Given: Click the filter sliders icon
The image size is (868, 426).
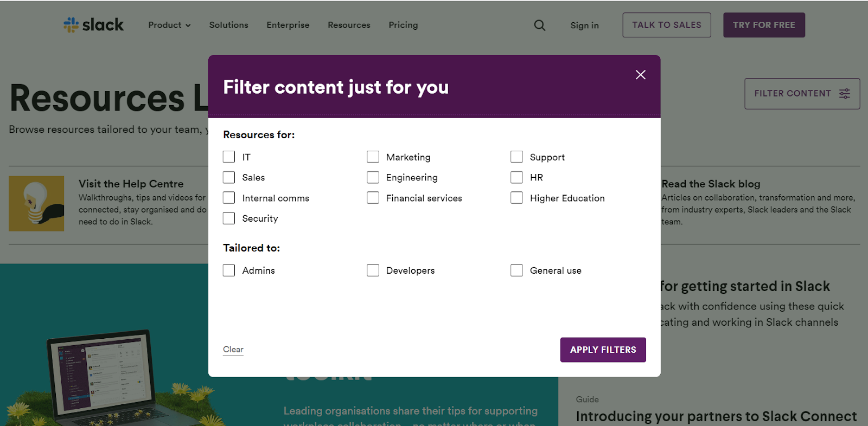Looking at the screenshot, I should (845, 94).
